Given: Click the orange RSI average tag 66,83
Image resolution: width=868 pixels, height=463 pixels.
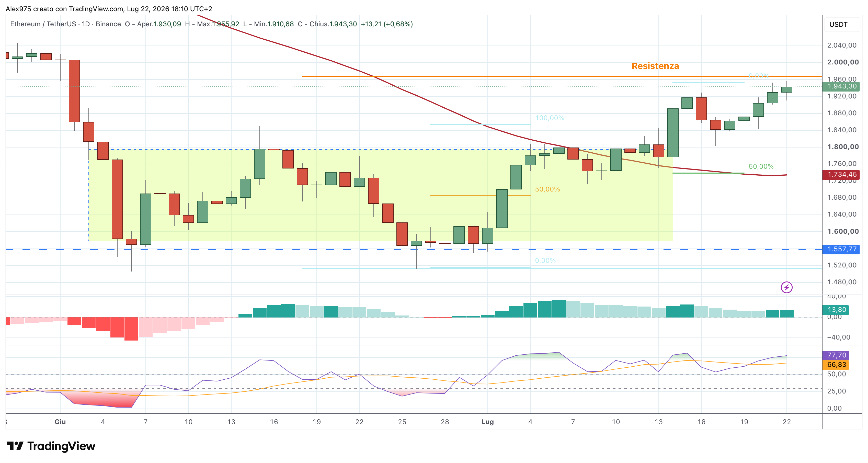Looking at the screenshot, I should pyautogui.click(x=836, y=365).
